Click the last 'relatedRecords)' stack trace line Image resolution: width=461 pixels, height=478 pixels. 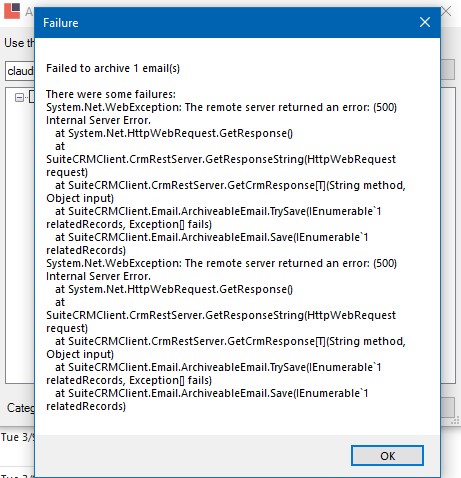pos(86,406)
